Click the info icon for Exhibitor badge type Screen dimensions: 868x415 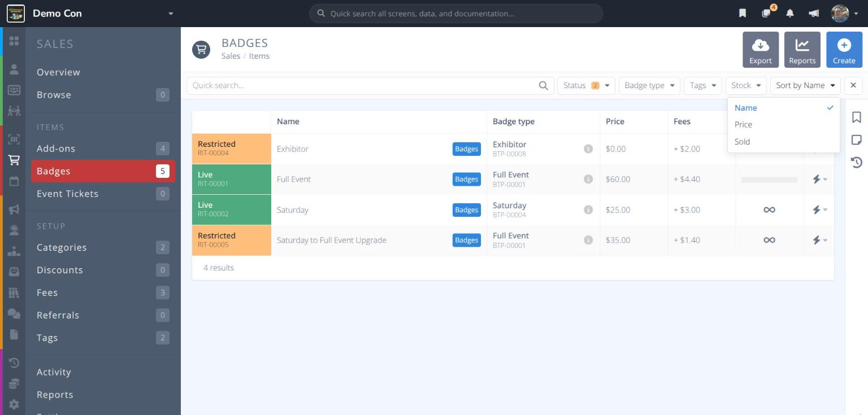[588, 149]
